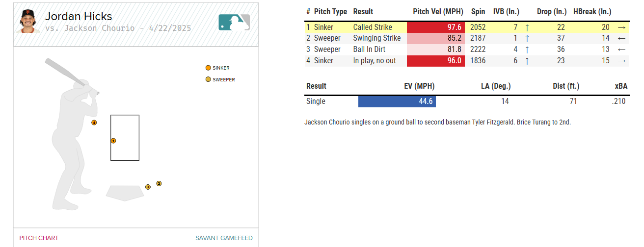This screenshot has height=247, width=644.
Task: Click pitch marker number 2
Action: click(159, 183)
